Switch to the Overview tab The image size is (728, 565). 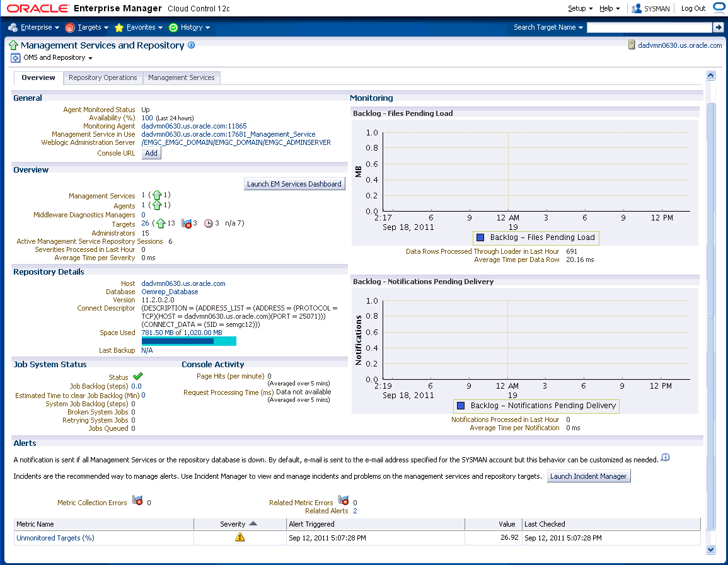tap(38, 78)
